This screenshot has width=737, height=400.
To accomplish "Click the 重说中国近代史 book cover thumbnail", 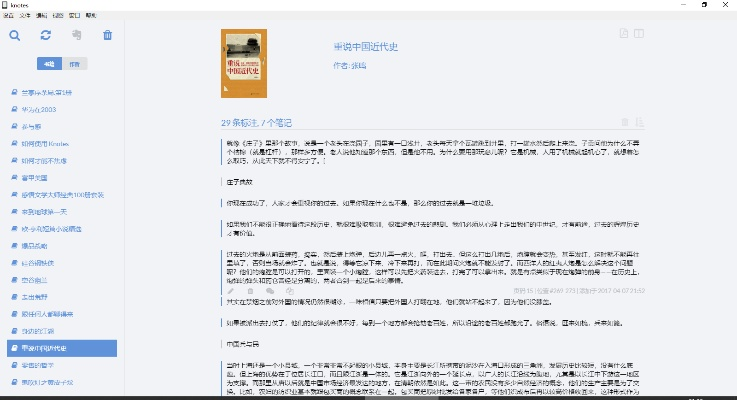I will click(x=243, y=63).
